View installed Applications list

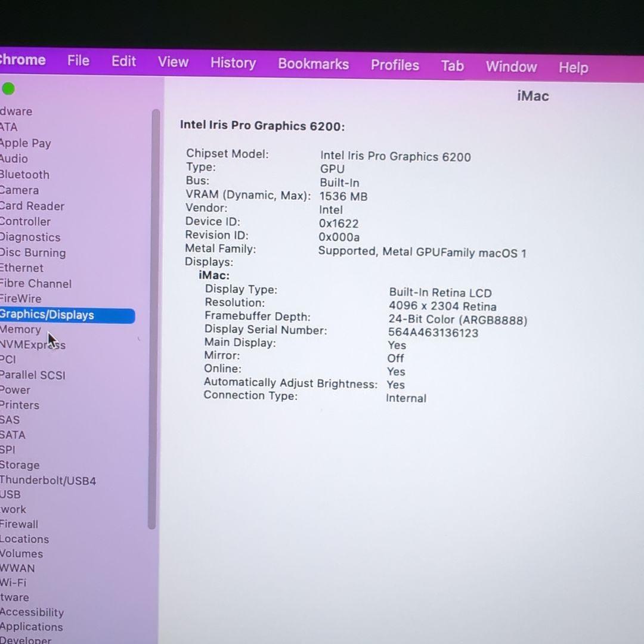pos(31,627)
